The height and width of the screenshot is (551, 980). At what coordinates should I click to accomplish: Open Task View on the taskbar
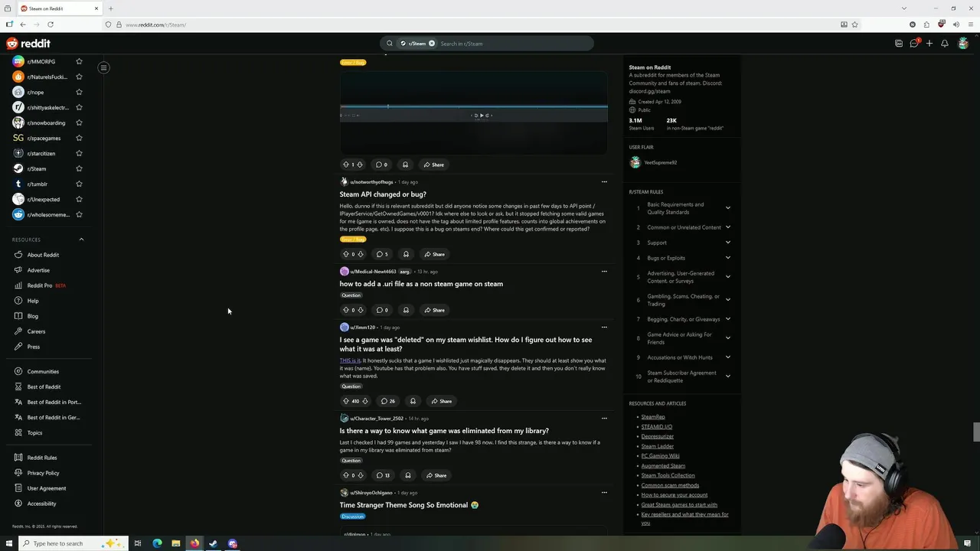pyautogui.click(x=138, y=543)
